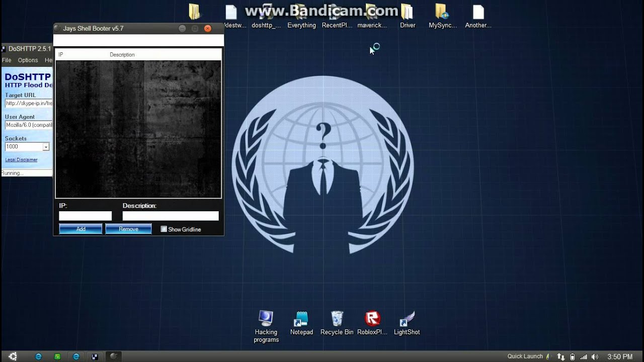
Task: Click the battery tray icon
Action: pyautogui.click(x=573, y=356)
